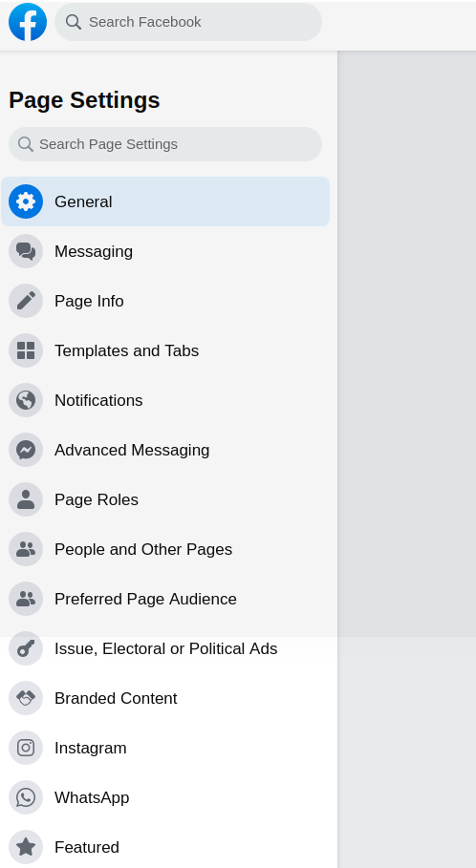The image size is (476, 868).
Task: Click the WhatsApp phone icon
Action: [26, 797]
